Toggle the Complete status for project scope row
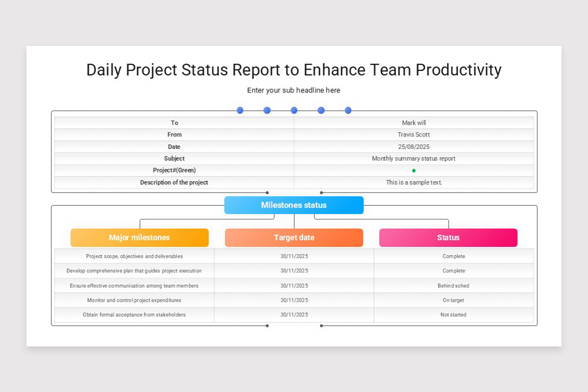 pos(454,256)
